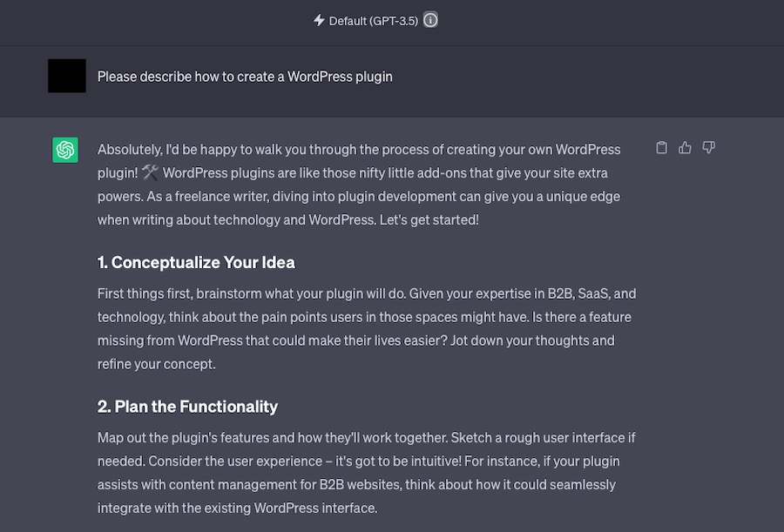Select the "2. Plan the Functionality" heading

coord(187,407)
